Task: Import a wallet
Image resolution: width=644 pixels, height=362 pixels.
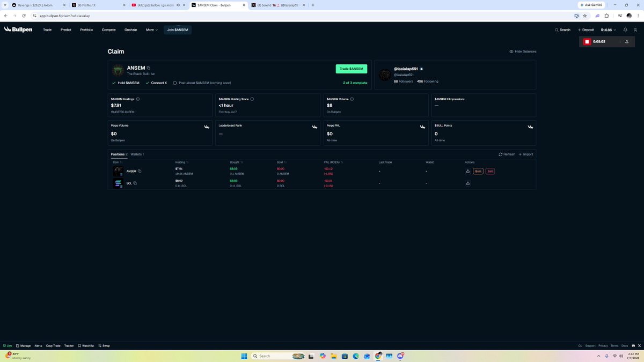Action: pos(526,154)
